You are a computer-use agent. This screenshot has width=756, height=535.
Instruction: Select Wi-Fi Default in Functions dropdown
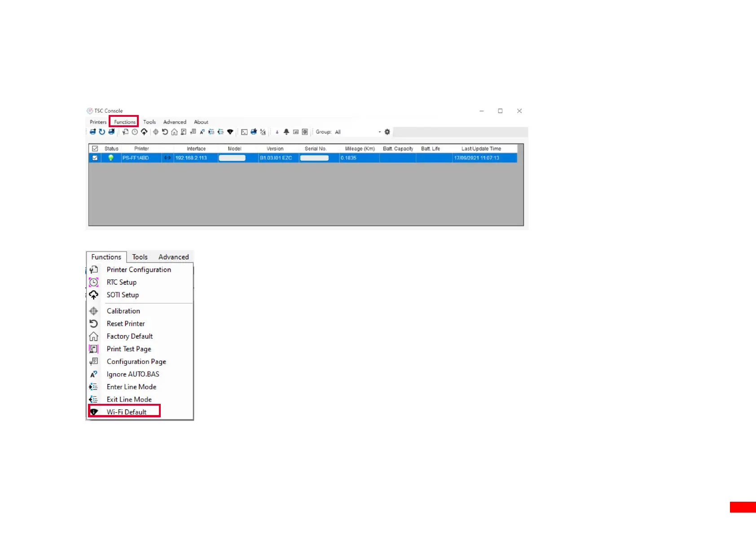coord(140,411)
